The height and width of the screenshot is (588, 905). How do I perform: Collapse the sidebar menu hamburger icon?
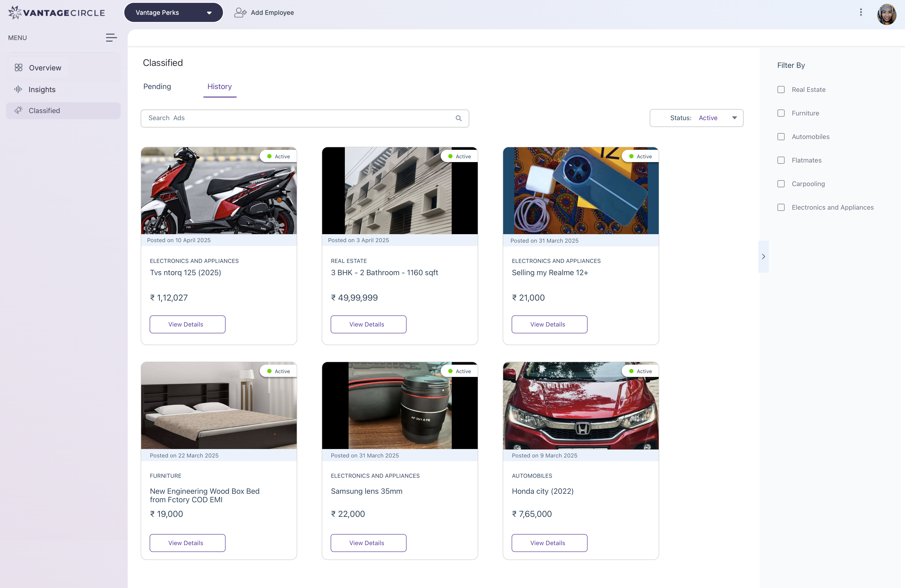click(x=111, y=38)
